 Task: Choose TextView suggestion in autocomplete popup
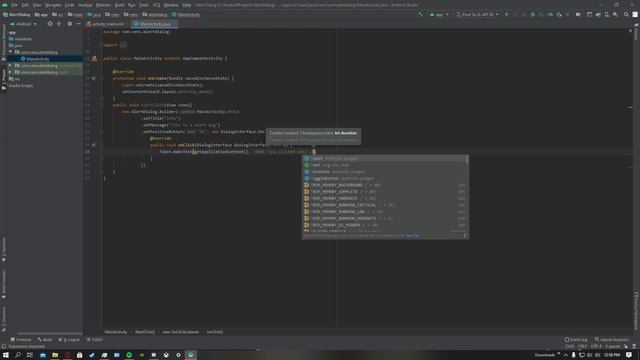point(384,172)
